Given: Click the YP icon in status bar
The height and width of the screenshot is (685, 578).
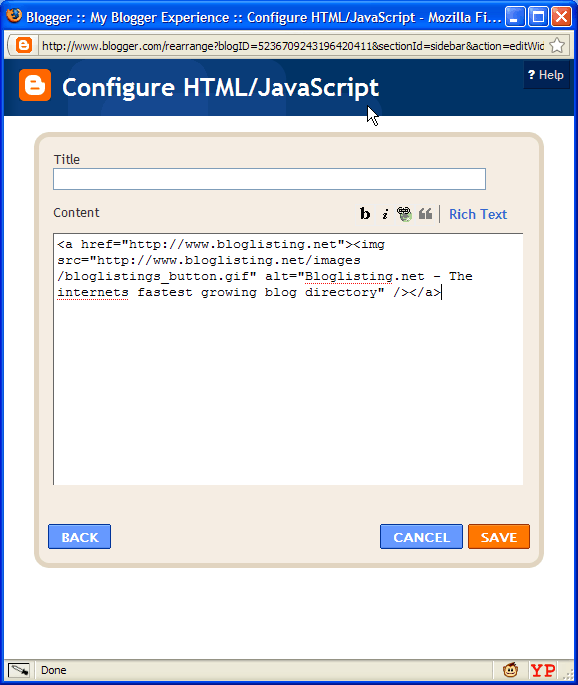Looking at the screenshot, I should 543,670.
